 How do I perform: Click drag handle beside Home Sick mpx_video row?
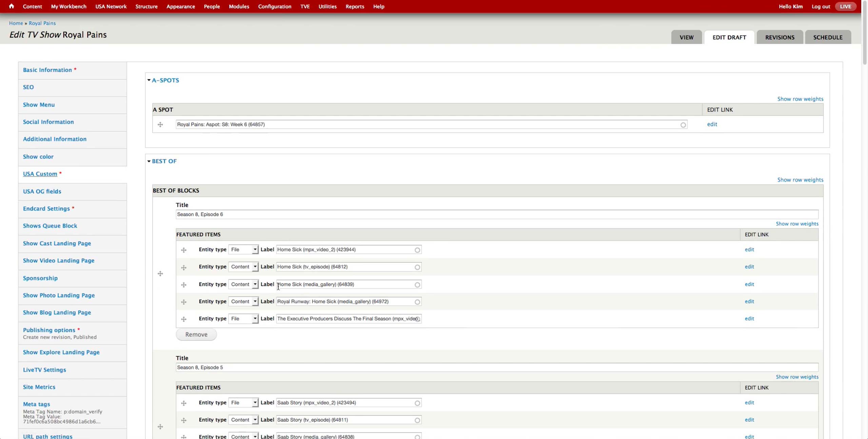pyautogui.click(x=184, y=250)
